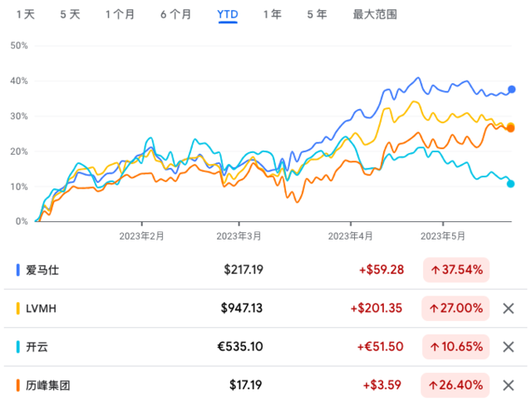Click the $947.13 price value
532x401 pixels.
click(242, 308)
